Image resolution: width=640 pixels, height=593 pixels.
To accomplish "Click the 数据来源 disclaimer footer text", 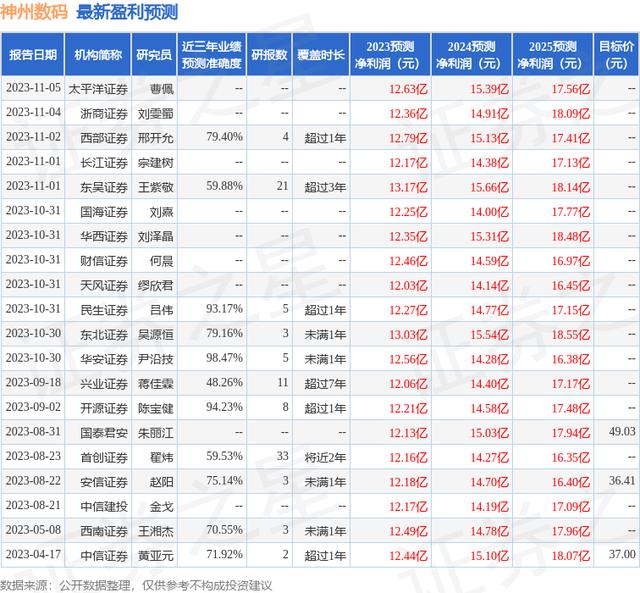I will (136, 585).
